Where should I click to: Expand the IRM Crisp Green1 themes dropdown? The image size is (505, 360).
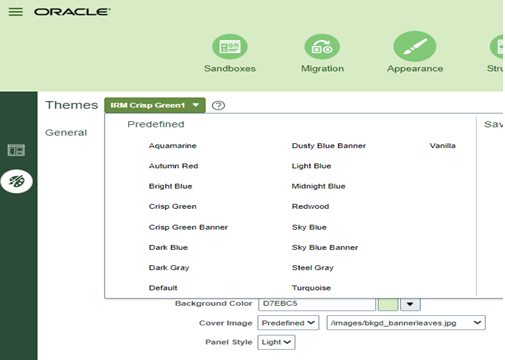click(155, 105)
